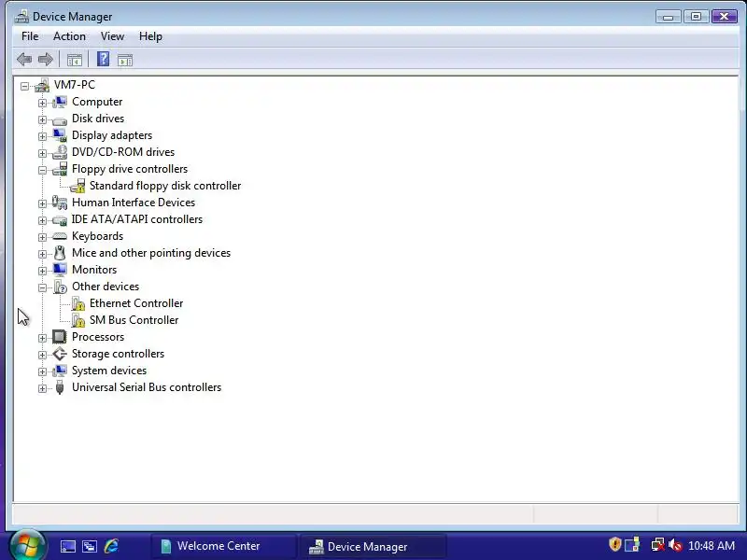Launch Internet Explorer from quick launch
The width and height of the screenshot is (747, 560).
111,546
